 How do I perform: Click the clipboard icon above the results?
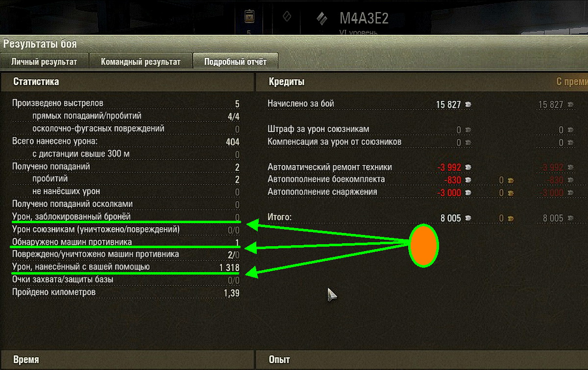[248, 18]
